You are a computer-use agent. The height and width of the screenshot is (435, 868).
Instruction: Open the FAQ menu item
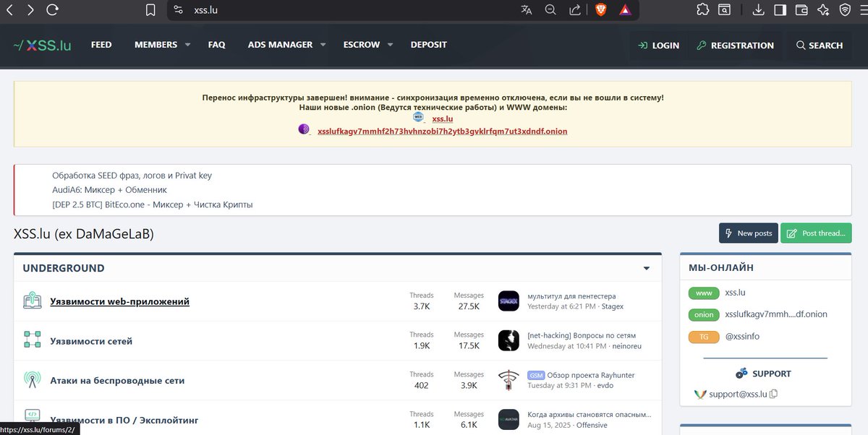(x=216, y=45)
